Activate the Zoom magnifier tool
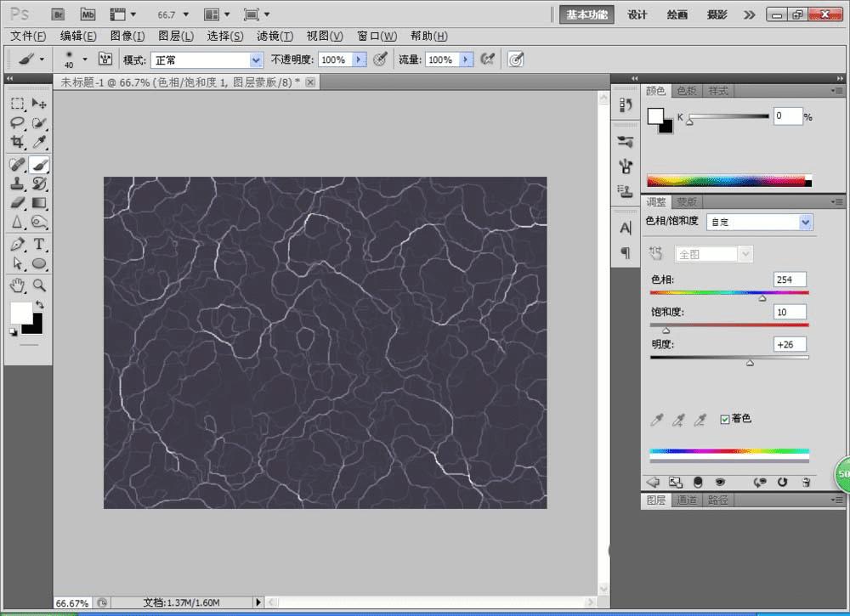The height and width of the screenshot is (616, 850). pos(39,285)
